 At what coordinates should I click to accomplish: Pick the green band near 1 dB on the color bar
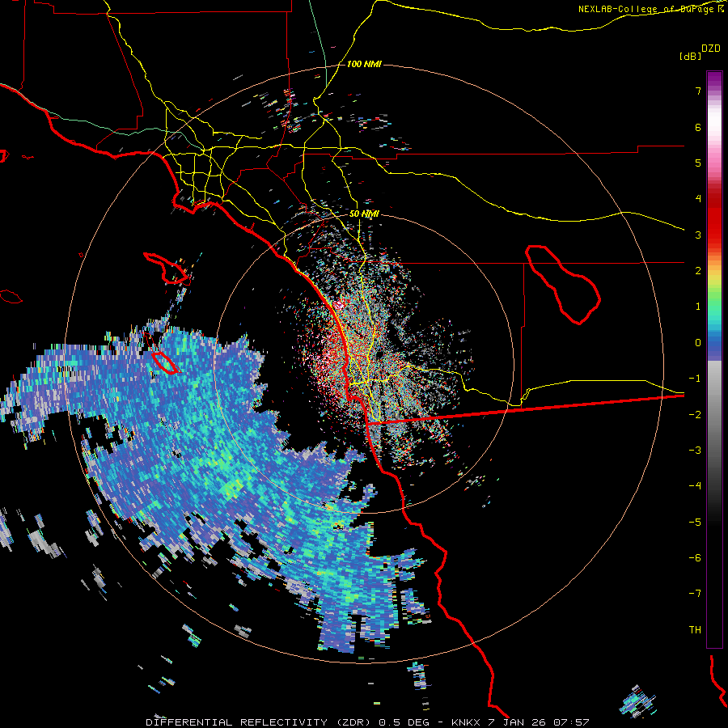(x=714, y=304)
